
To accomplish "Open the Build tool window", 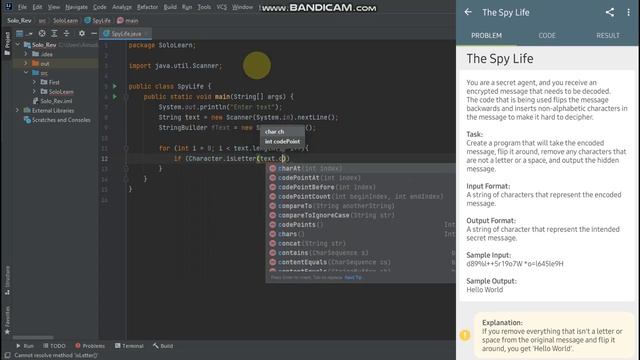I will pyautogui.click(x=163, y=346).
